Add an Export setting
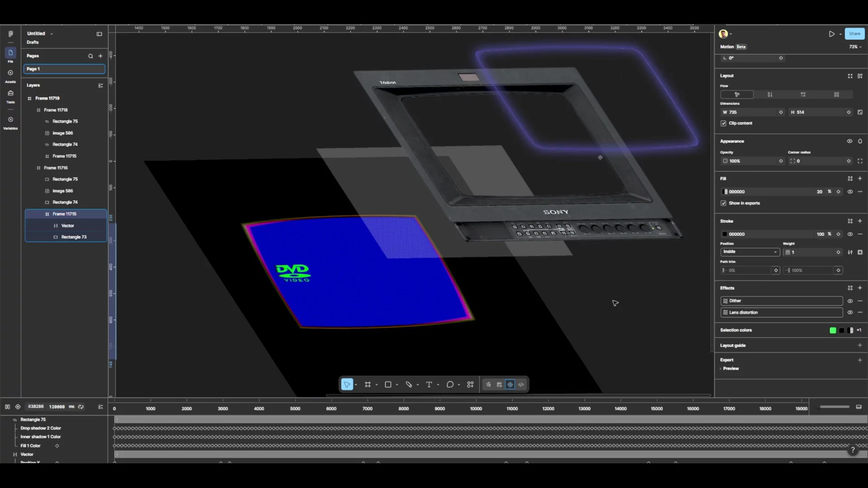 click(860, 360)
